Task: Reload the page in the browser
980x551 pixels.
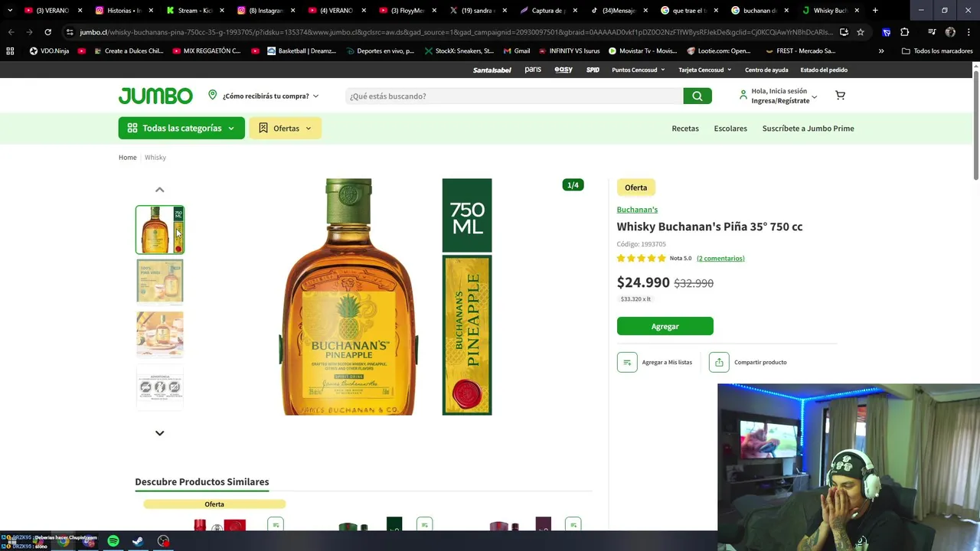Action: [47, 32]
